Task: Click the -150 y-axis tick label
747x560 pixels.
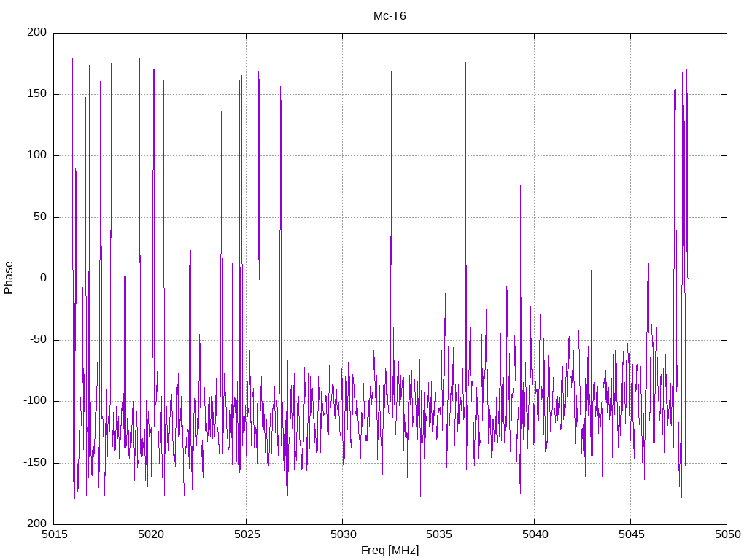Action: [35, 462]
